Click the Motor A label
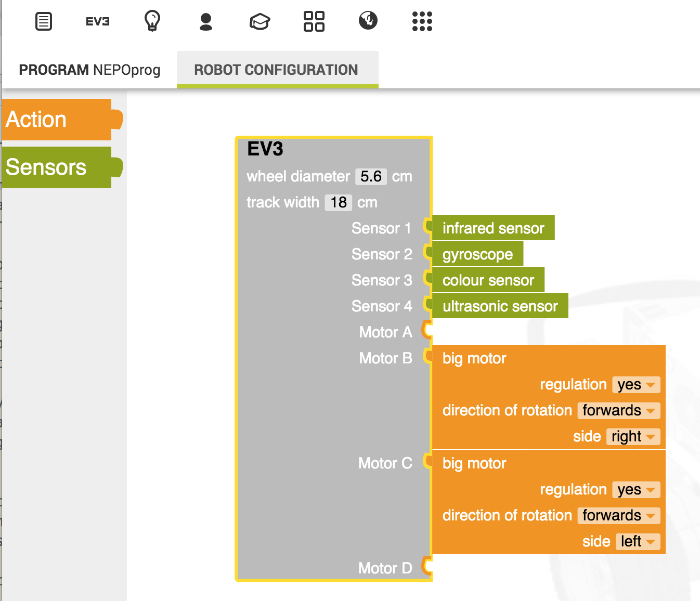The image size is (700, 601). [385, 332]
